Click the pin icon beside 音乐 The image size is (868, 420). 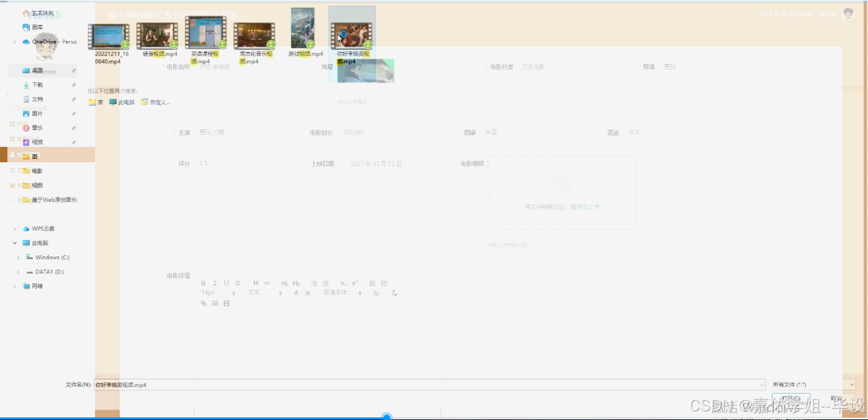coord(73,128)
